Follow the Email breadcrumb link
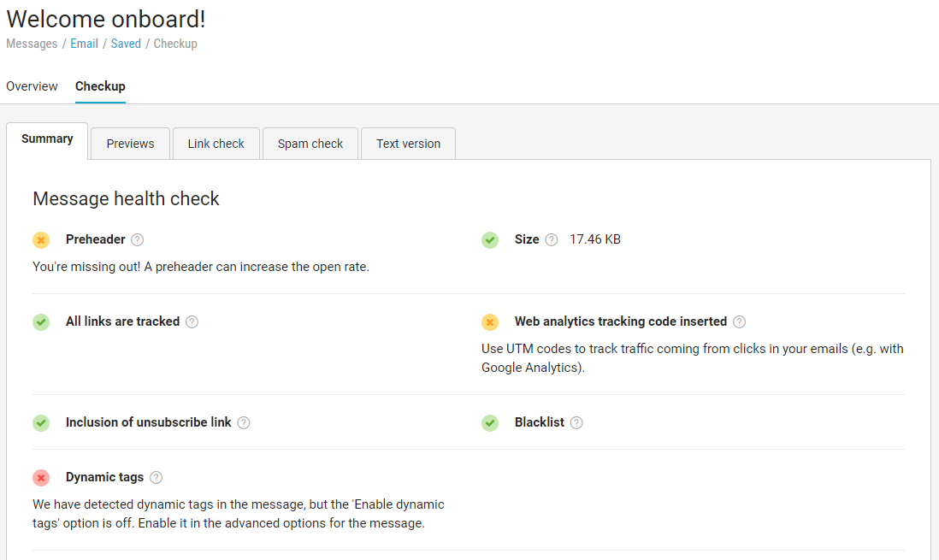Viewport: 939px width, 560px height. click(84, 44)
